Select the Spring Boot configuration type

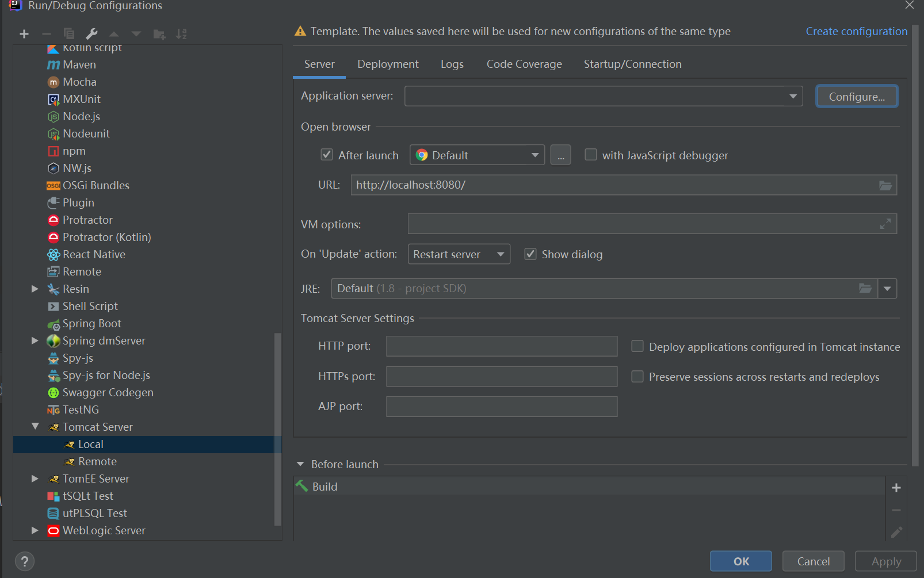tap(91, 323)
